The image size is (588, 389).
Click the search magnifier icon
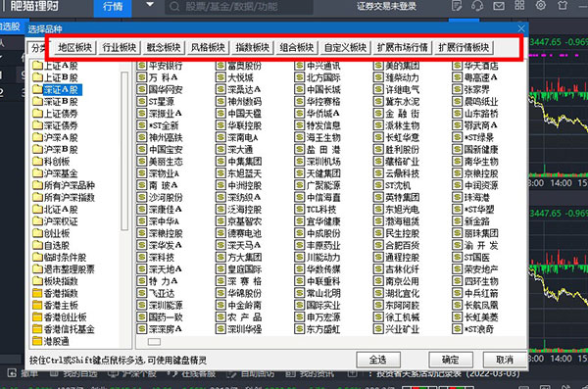coord(174,7)
